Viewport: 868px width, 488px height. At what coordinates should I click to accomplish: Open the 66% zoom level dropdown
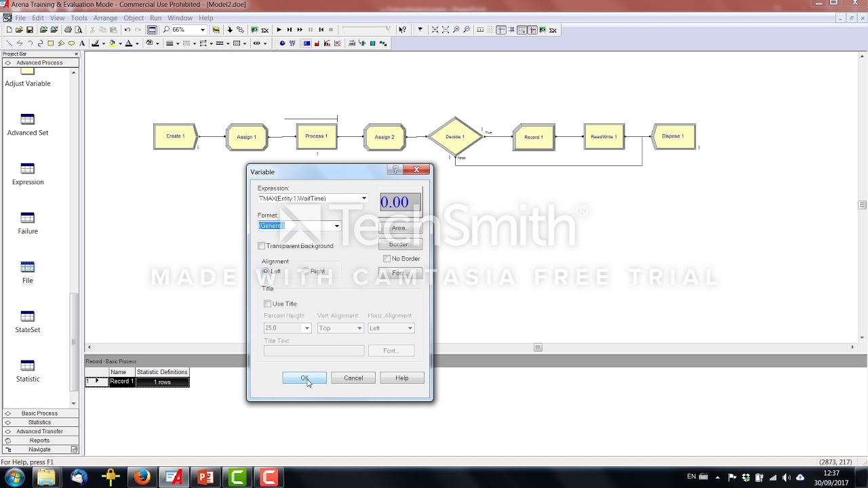pyautogui.click(x=202, y=30)
